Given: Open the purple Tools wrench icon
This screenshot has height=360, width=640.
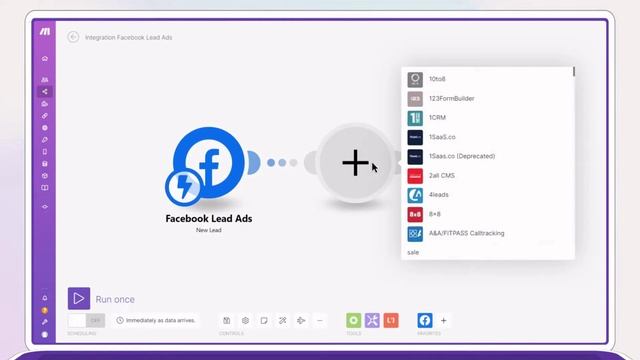Looking at the screenshot, I should [372, 320].
